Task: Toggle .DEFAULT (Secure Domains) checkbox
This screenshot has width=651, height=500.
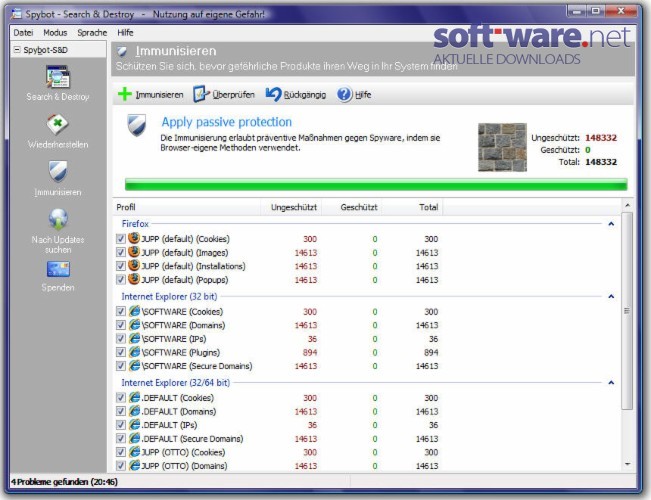Action: tap(120, 439)
